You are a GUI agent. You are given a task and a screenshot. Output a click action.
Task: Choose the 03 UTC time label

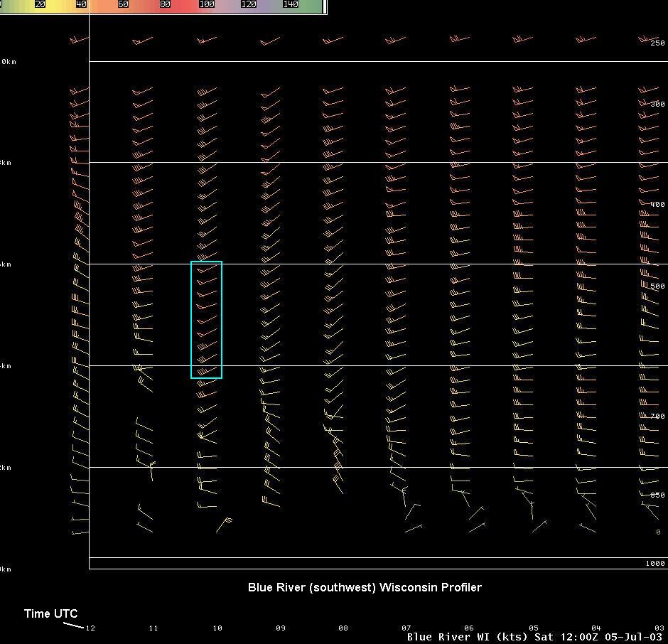coord(659,628)
